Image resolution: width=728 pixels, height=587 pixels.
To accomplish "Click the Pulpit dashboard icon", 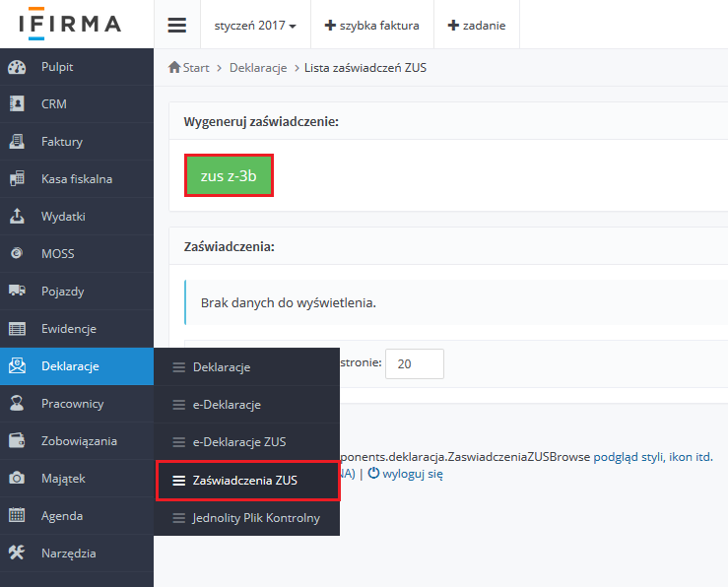I will point(17,67).
